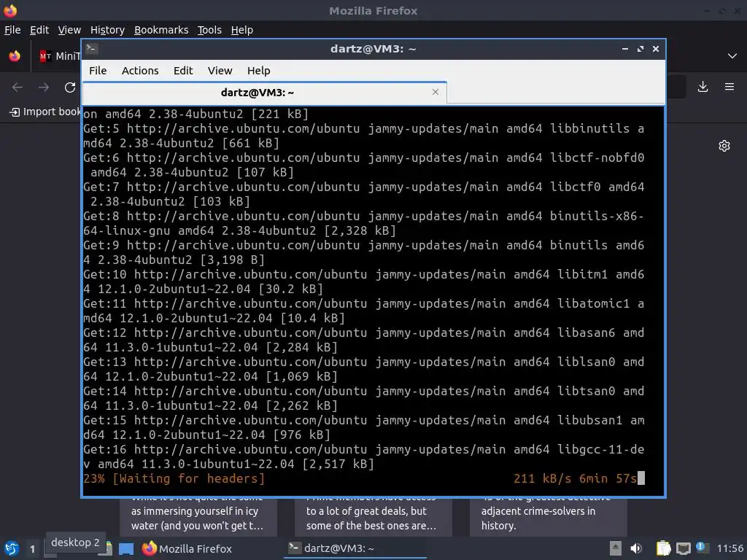Click the removable media eject tray icon
The height and width of the screenshot is (560, 747).
tap(616, 548)
